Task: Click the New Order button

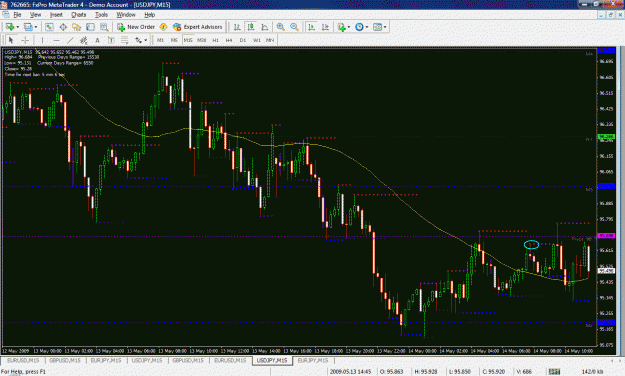Action: pyautogui.click(x=136, y=27)
